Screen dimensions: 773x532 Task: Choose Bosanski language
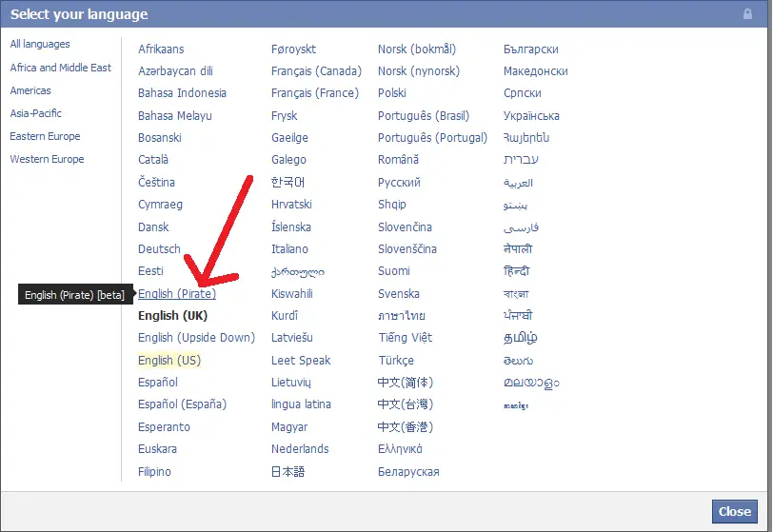point(160,138)
